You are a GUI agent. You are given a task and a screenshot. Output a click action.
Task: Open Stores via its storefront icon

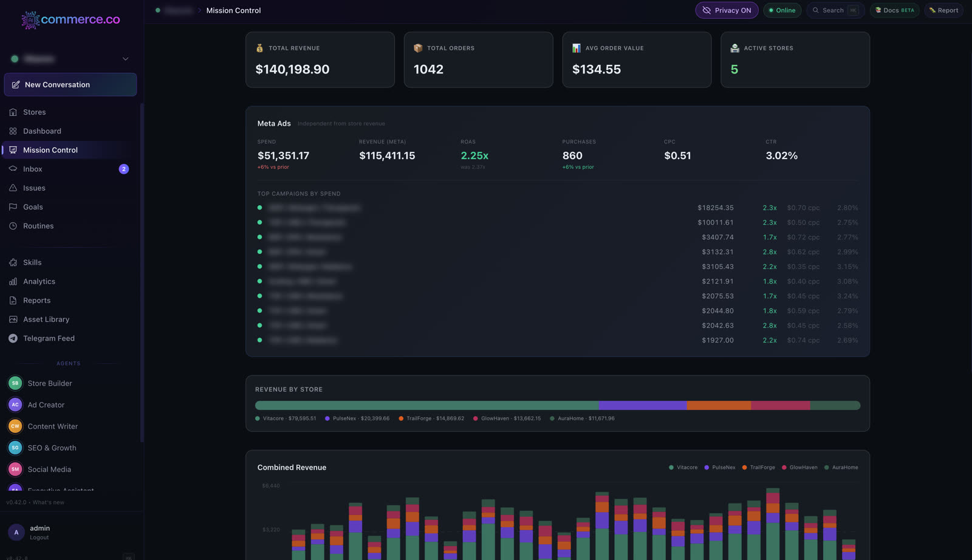pos(13,112)
